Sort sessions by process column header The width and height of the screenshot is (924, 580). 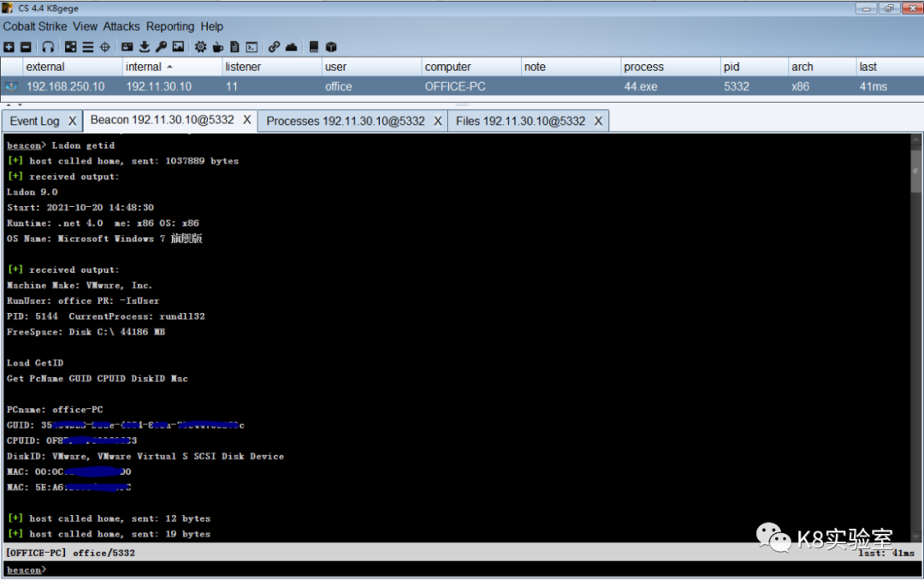670,67
